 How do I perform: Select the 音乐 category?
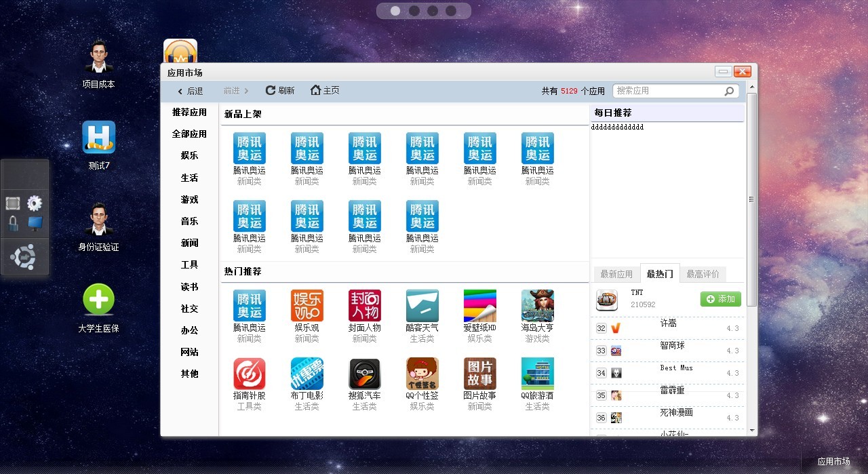point(189,221)
